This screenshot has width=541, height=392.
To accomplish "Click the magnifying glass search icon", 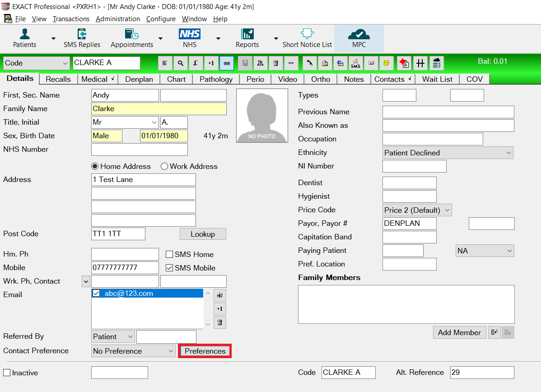I will click(181, 63).
